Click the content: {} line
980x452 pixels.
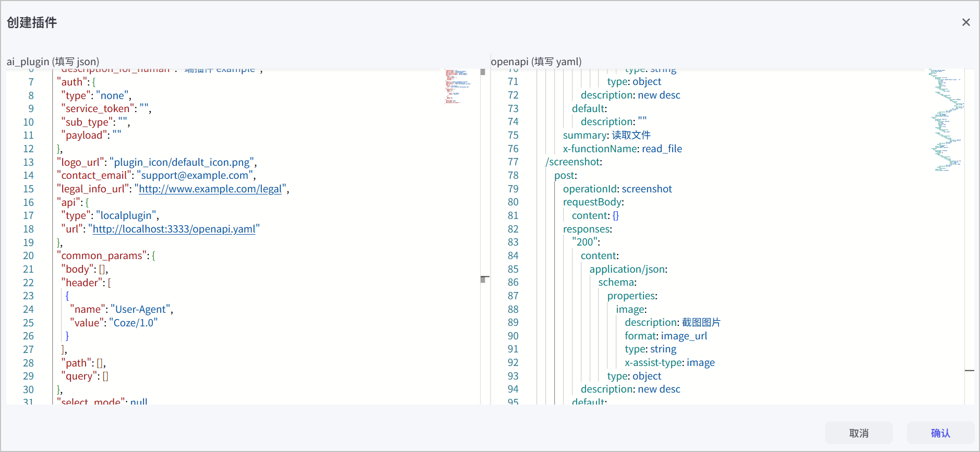[x=595, y=215]
